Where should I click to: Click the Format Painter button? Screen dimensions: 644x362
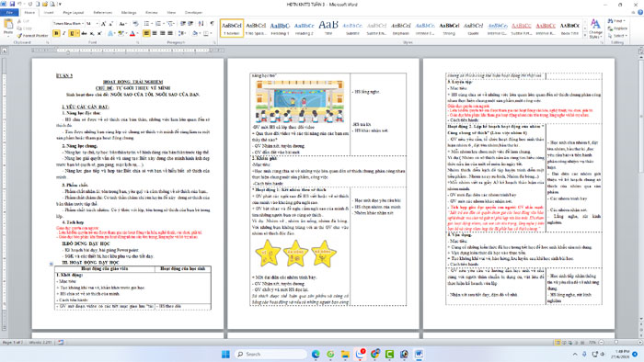click(x=33, y=36)
